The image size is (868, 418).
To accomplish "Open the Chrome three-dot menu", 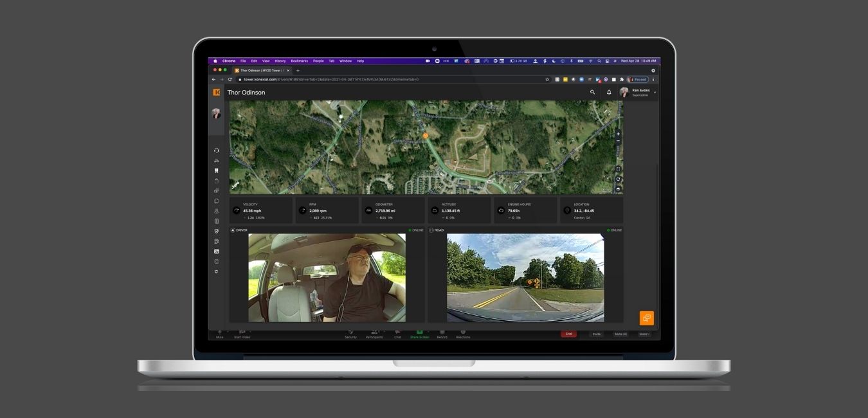I will [653, 79].
